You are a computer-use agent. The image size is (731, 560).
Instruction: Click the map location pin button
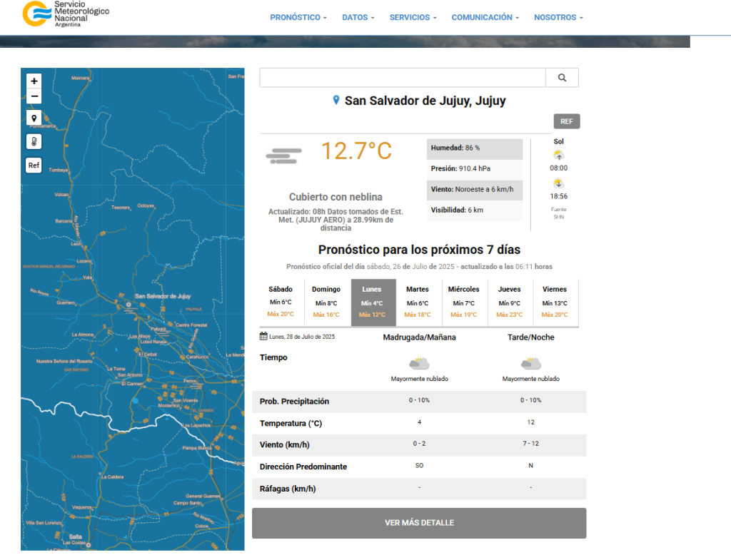34,118
